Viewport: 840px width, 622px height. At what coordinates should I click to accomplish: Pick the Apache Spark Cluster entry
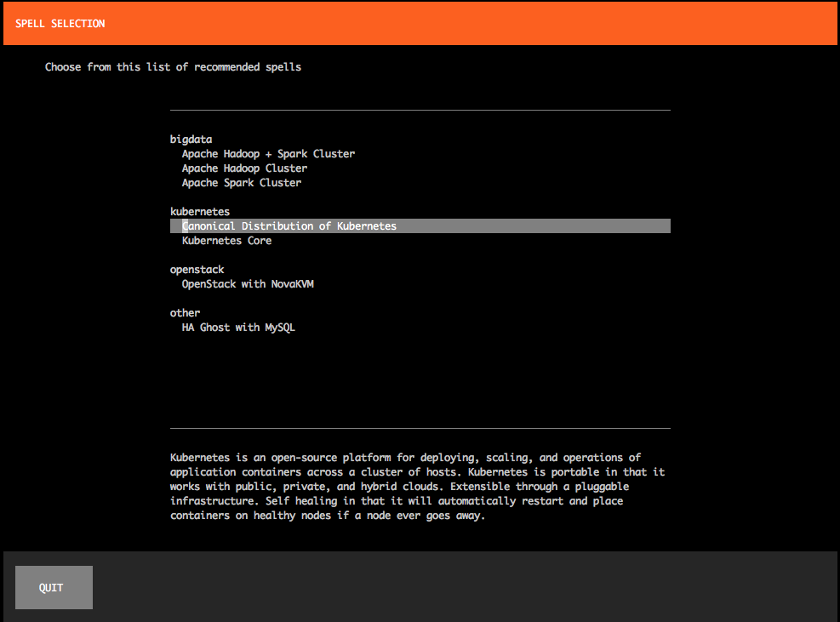point(241,183)
